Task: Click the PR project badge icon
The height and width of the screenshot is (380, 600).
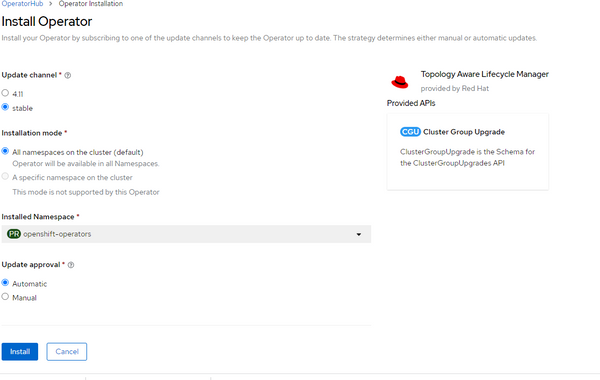Action: pyautogui.click(x=14, y=234)
